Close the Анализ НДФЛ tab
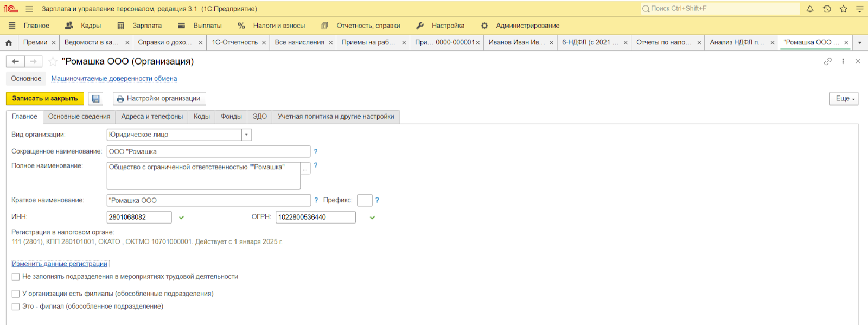 pos(773,43)
